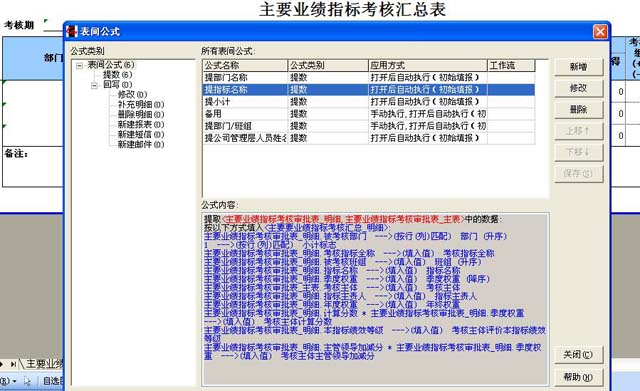Select the 提小计 formula row
Screen dimensions: 640x391
tap(369, 102)
